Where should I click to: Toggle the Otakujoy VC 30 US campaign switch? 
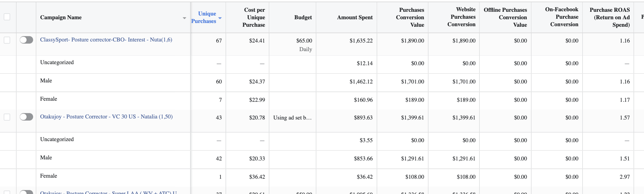coord(26,117)
